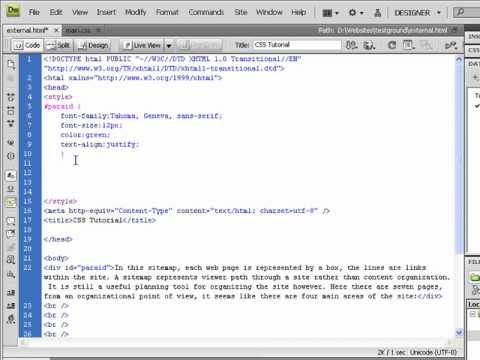The height and width of the screenshot is (360, 480).
Task: Open the Window menu
Action: pos(269,12)
